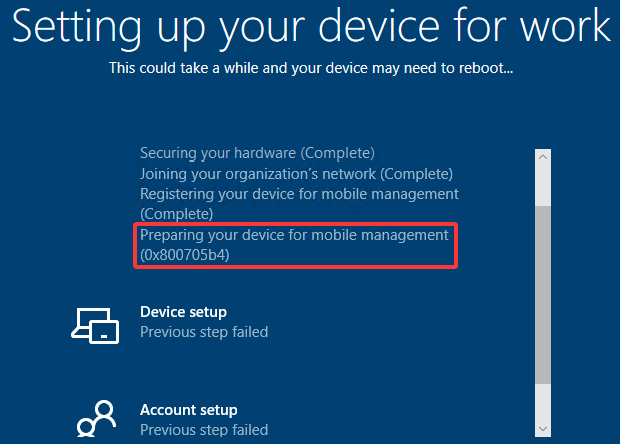
Task: Click 'Joining your organization's network' status line
Action: click(296, 173)
